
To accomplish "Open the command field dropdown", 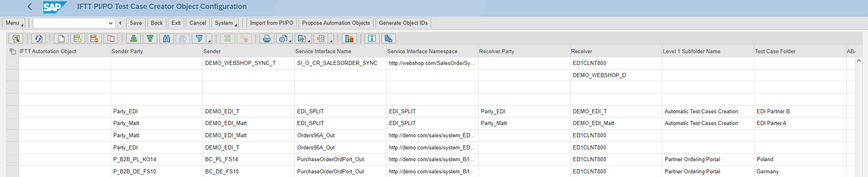I will pyautogui.click(x=110, y=23).
